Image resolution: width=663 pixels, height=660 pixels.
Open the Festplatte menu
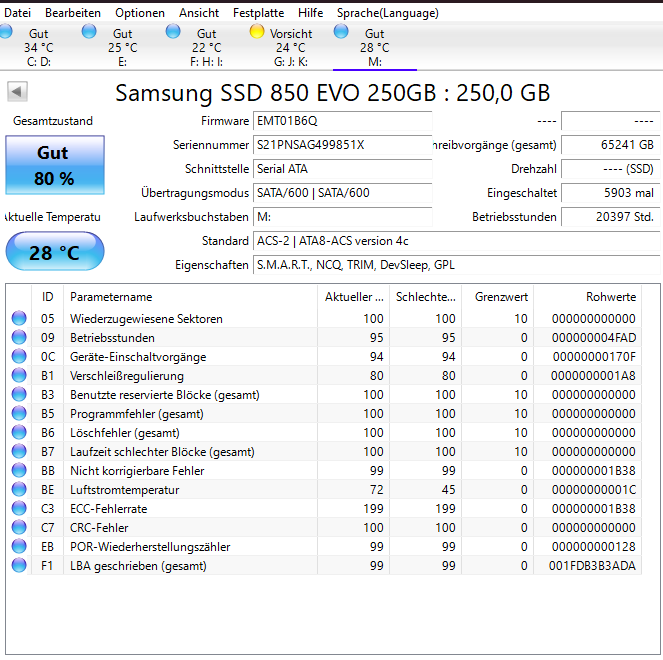258,13
